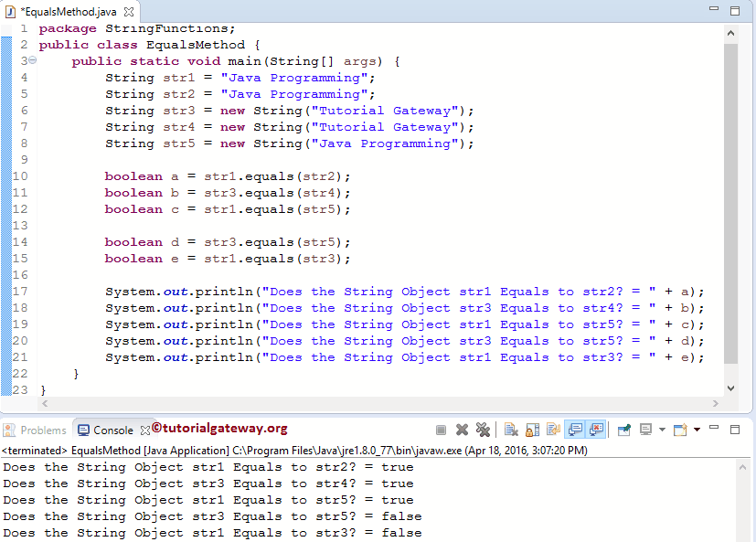The image size is (756, 542).
Task: Click console output line "str1 Equals to str3? = false"
Action: 213,533
